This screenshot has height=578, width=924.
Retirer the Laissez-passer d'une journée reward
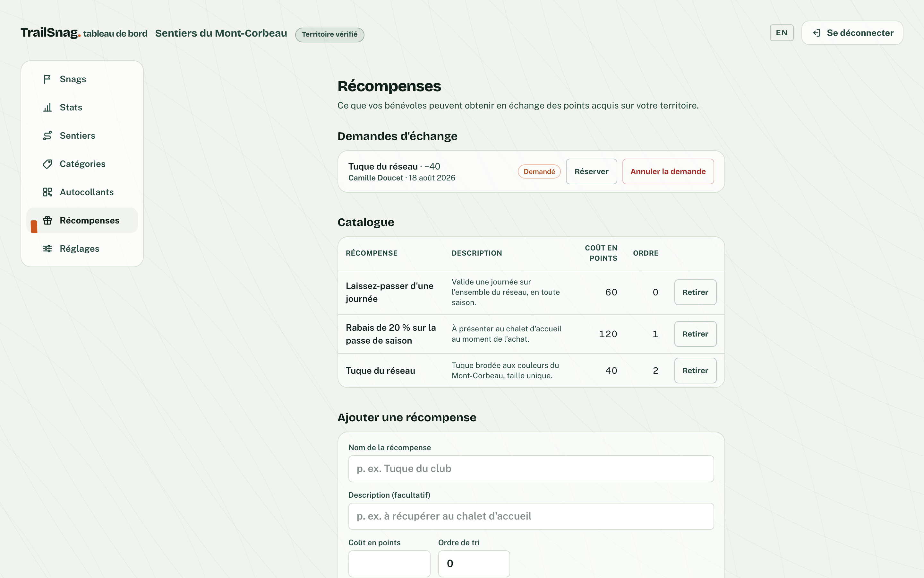coord(695,292)
